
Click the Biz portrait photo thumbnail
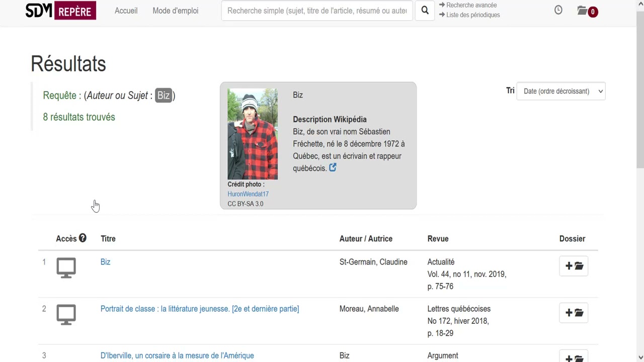(x=253, y=134)
